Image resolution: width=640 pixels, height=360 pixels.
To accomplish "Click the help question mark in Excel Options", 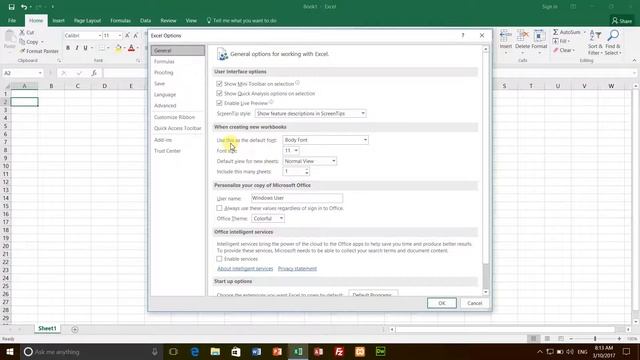I will click(463, 36).
